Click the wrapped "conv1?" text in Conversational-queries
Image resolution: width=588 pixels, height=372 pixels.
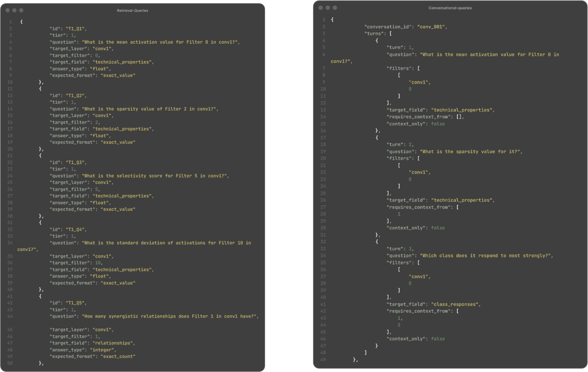(342, 61)
